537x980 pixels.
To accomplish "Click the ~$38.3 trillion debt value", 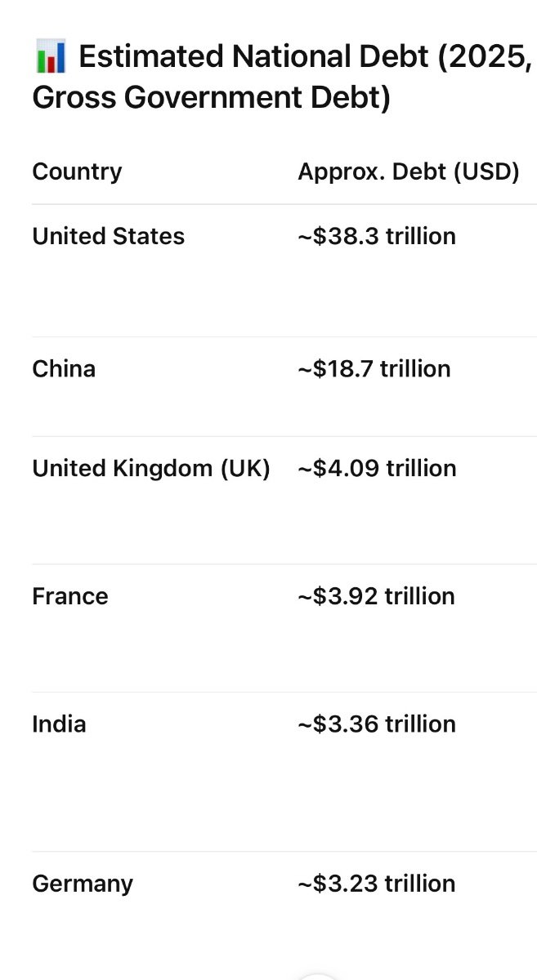I will click(x=376, y=236).
